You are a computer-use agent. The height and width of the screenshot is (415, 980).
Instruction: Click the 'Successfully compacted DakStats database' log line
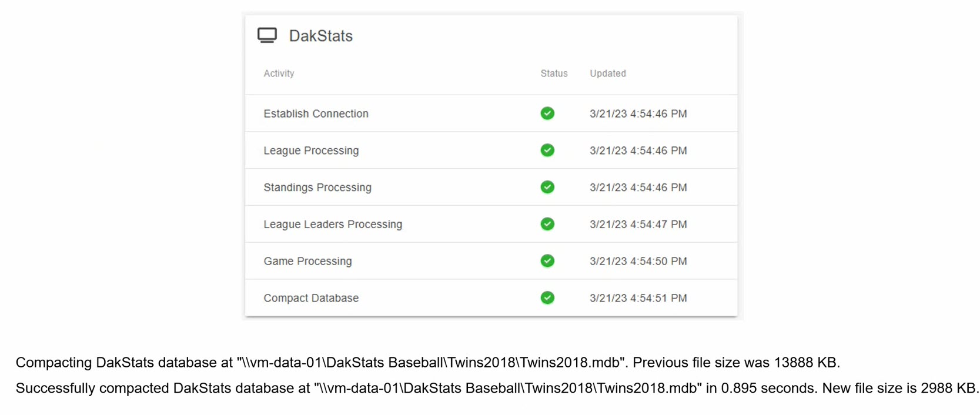(497, 389)
